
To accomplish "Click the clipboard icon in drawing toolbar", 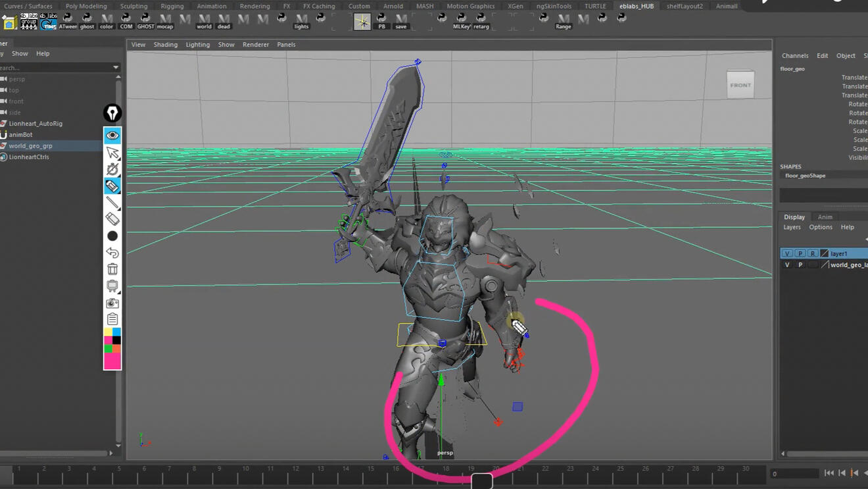I will pos(112,319).
